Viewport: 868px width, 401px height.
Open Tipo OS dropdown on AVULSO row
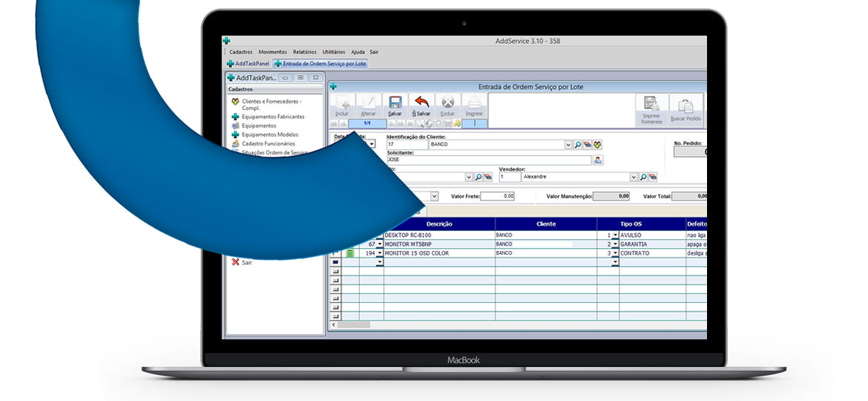click(615, 235)
